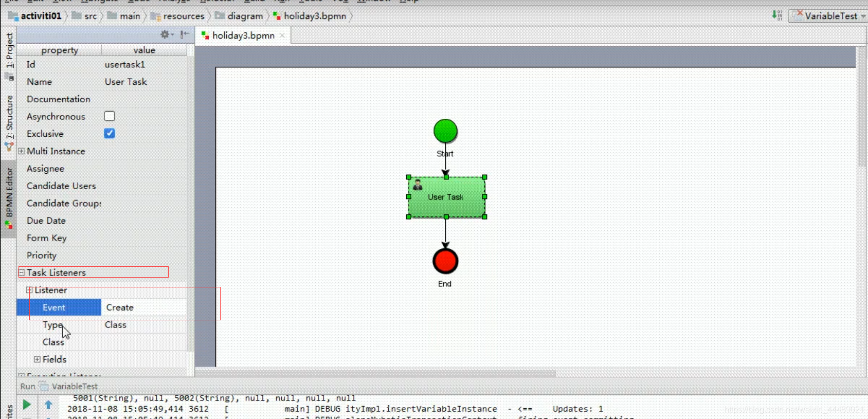Open the Create event value dropdown
Screen dimensions: 868x419
pos(144,307)
